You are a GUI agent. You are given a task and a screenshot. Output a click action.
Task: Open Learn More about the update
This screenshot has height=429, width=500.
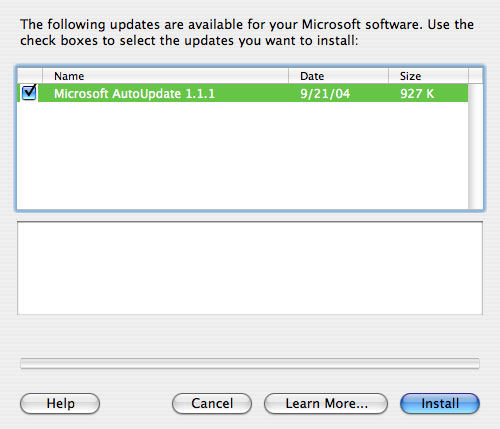[x=326, y=403]
